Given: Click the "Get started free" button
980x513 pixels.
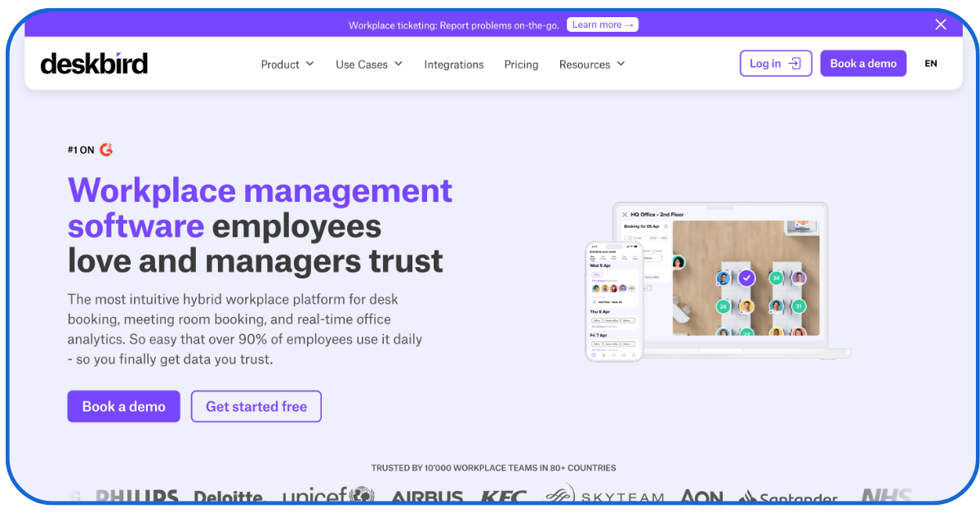Looking at the screenshot, I should 256,406.
